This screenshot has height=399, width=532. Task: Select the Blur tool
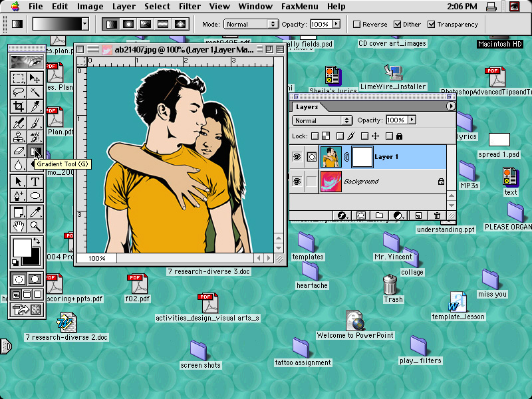[x=19, y=165]
